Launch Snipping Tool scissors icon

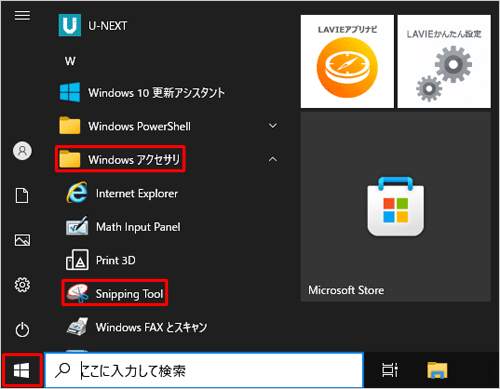coord(77,293)
